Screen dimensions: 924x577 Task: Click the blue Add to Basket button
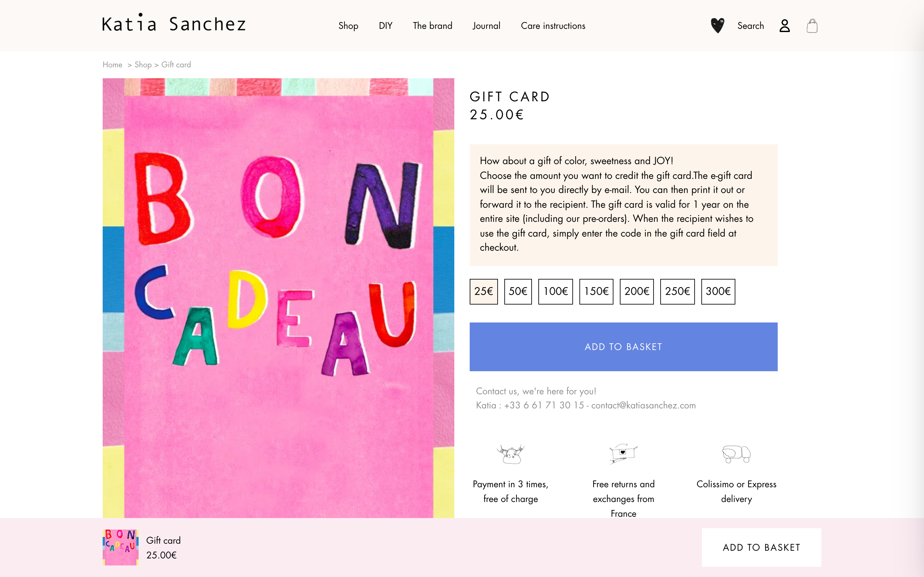pyautogui.click(x=623, y=347)
